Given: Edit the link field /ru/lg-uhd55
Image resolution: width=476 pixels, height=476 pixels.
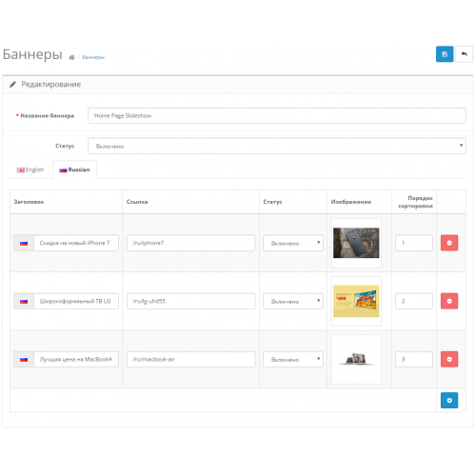Looking at the screenshot, I should pyautogui.click(x=191, y=301).
